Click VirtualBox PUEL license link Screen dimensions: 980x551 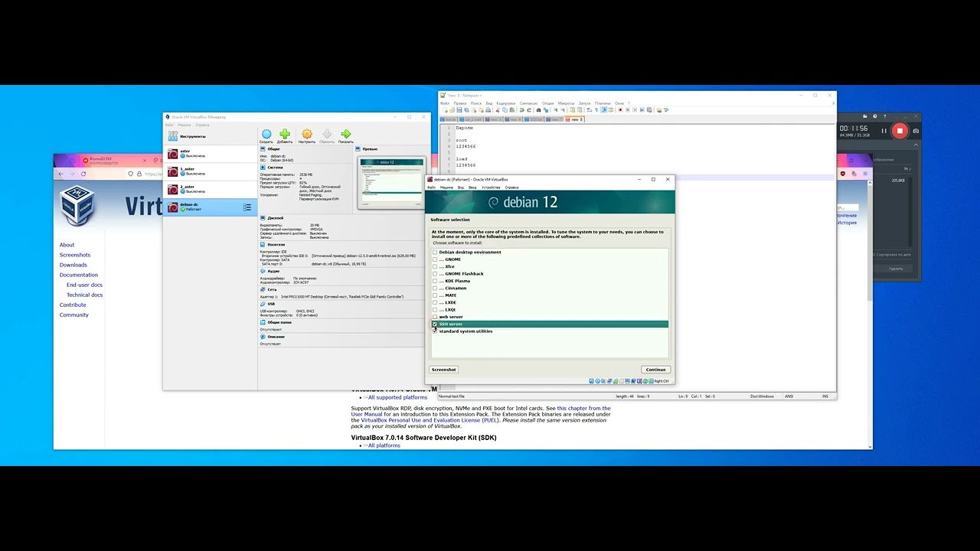[431, 420]
